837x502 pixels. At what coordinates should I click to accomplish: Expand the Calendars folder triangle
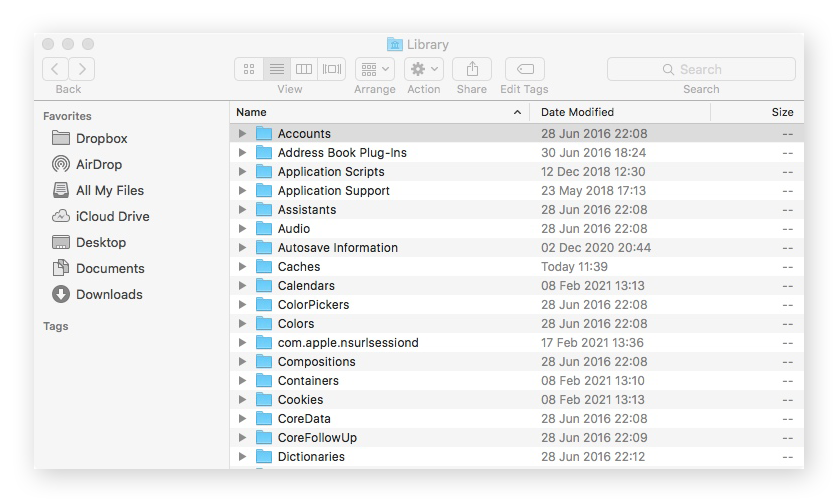tap(242, 286)
